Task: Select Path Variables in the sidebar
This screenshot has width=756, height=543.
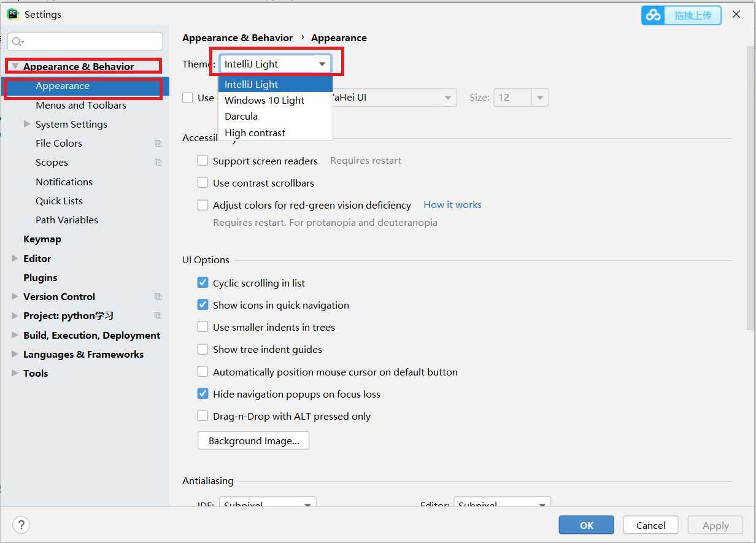Action: (67, 220)
